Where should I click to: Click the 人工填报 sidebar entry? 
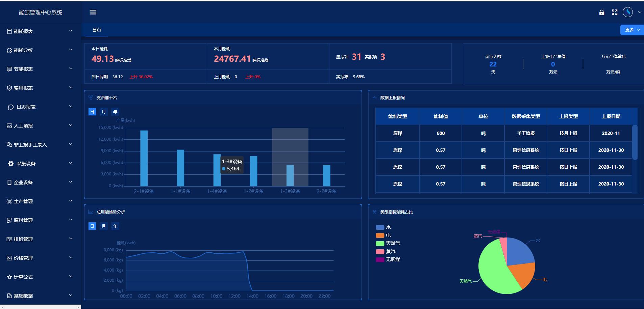tap(23, 126)
